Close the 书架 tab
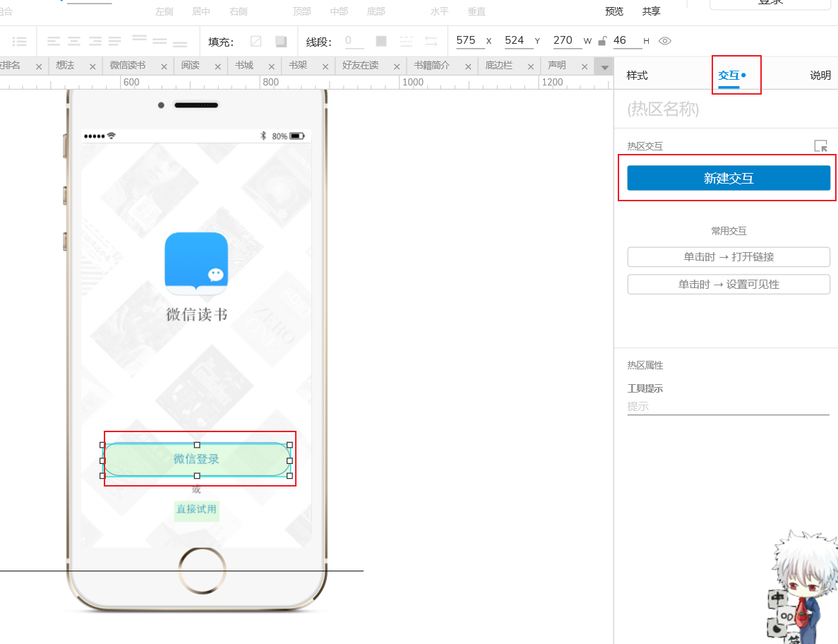The height and width of the screenshot is (644, 838). [x=325, y=67]
